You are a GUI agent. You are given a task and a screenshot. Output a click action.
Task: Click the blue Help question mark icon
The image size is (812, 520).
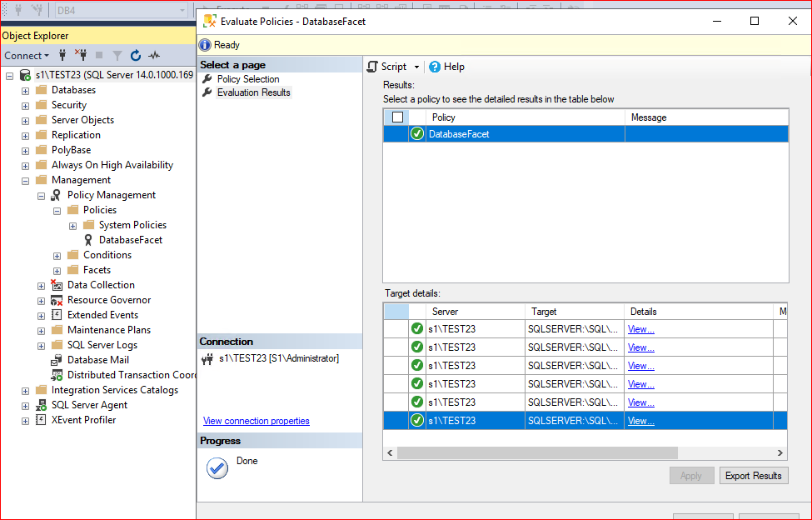pyautogui.click(x=435, y=67)
